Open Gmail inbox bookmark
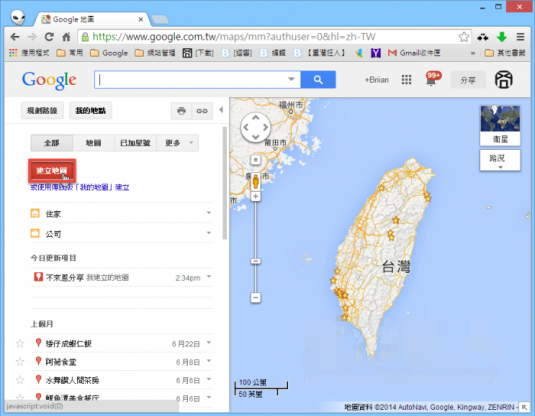Image resolution: width=535 pixels, height=416 pixels. (x=414, y=53)
